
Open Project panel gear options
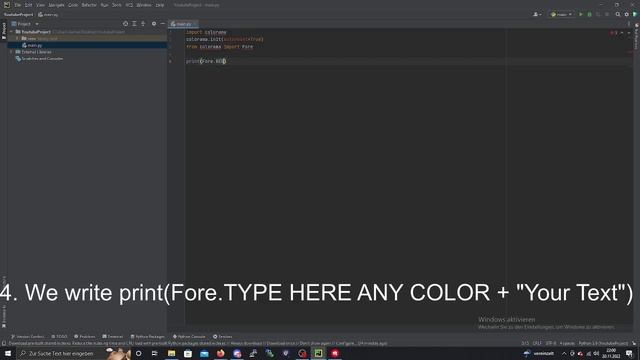point(154,24)
